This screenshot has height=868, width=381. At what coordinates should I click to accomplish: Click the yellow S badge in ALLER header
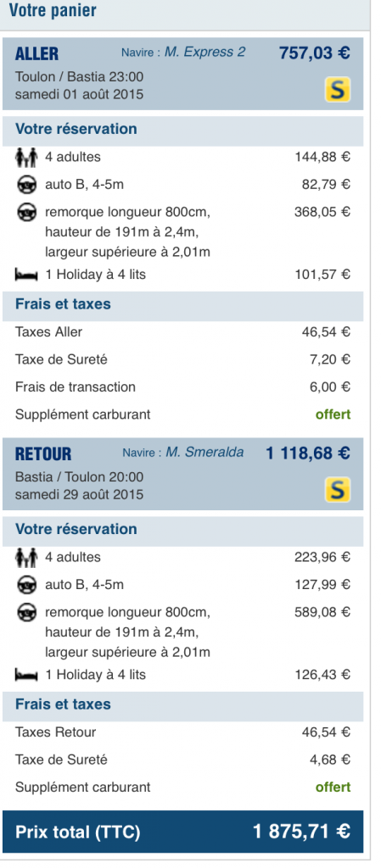click(337, 90)
